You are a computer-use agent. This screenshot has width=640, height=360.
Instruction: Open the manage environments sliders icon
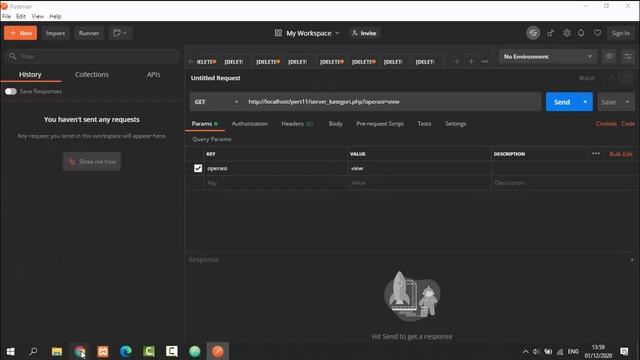click(x=628, y=57)
